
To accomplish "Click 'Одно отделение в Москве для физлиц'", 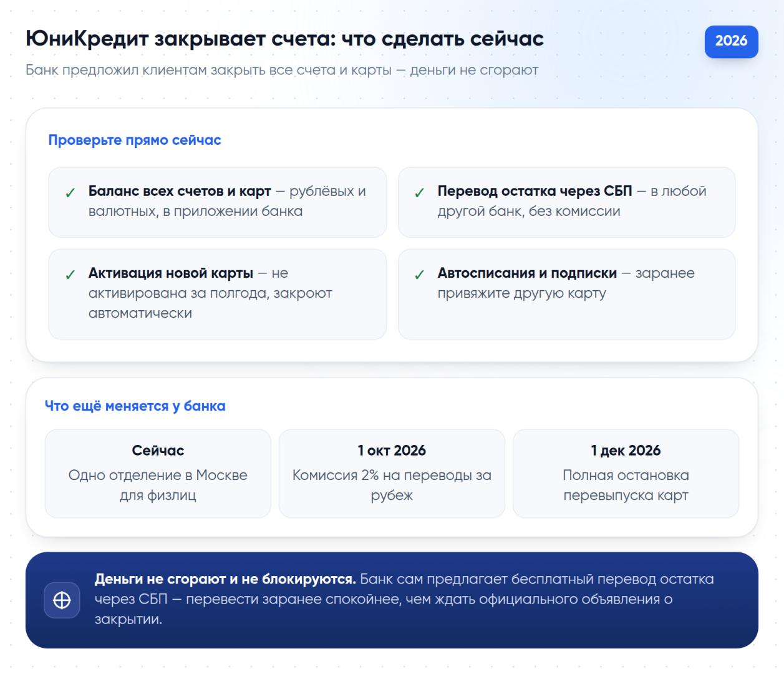I will (158, 485).
